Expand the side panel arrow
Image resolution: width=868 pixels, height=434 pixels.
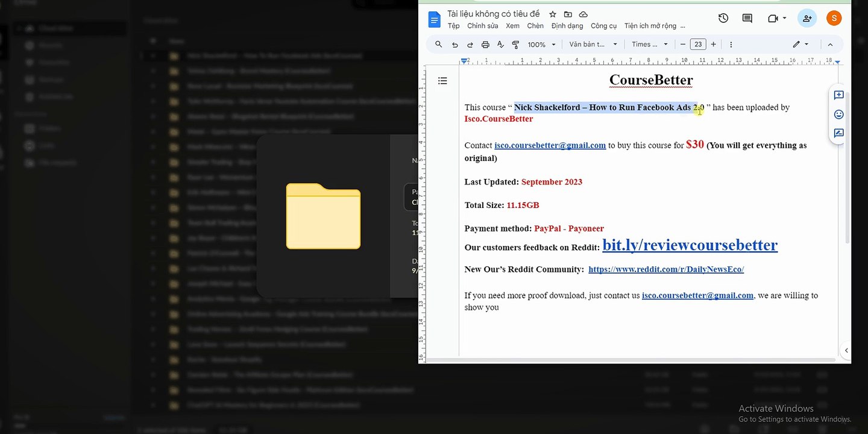pos(846,350)
